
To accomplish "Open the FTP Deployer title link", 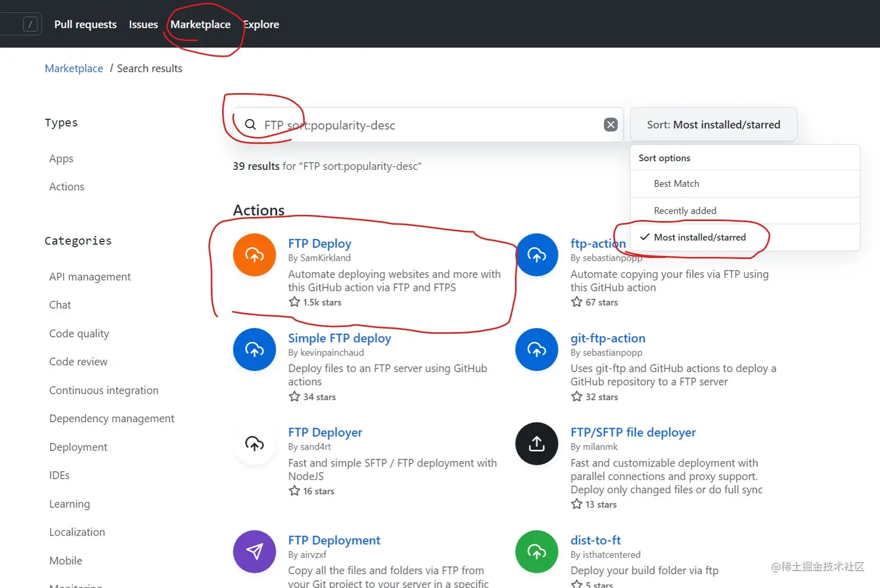I will click(325, 433).
